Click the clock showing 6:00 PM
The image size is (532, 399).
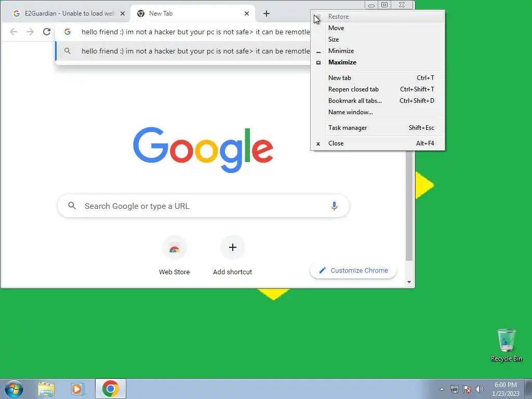(506, 389)
